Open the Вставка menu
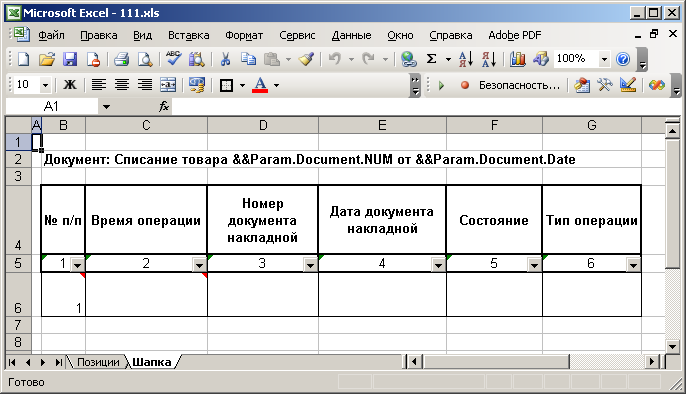 tap(189, 35)
